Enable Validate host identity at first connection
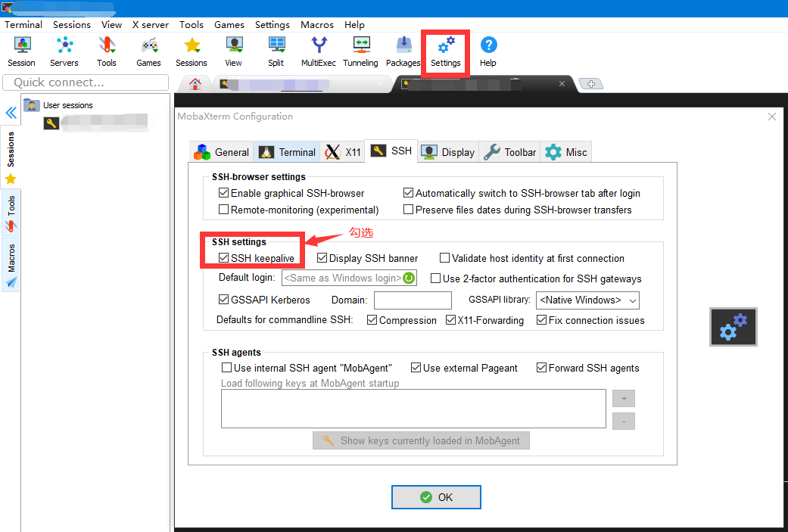 pyautogui.click(x=445, y=258)
